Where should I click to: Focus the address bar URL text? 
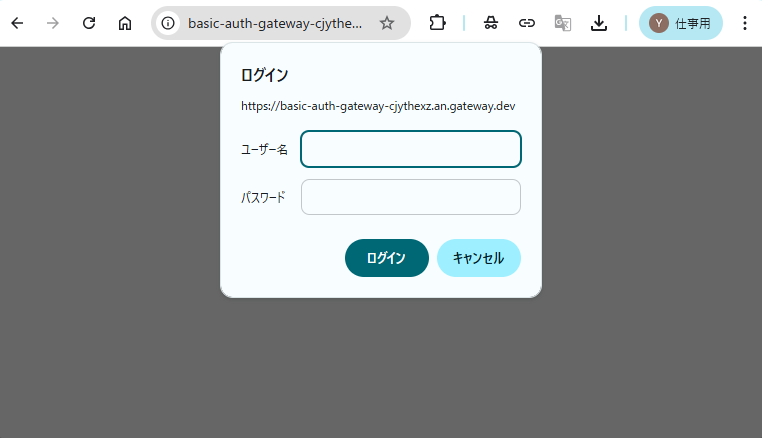coord(275,23)
